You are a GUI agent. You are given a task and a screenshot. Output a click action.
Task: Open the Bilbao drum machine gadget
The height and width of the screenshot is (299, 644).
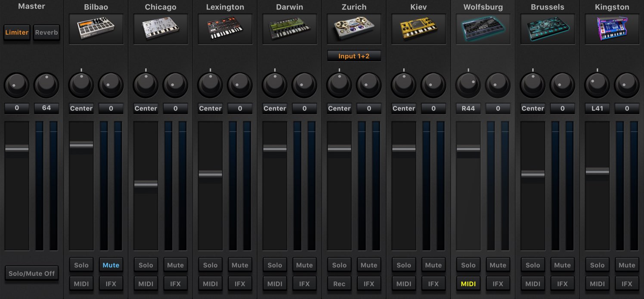[96, 29]
